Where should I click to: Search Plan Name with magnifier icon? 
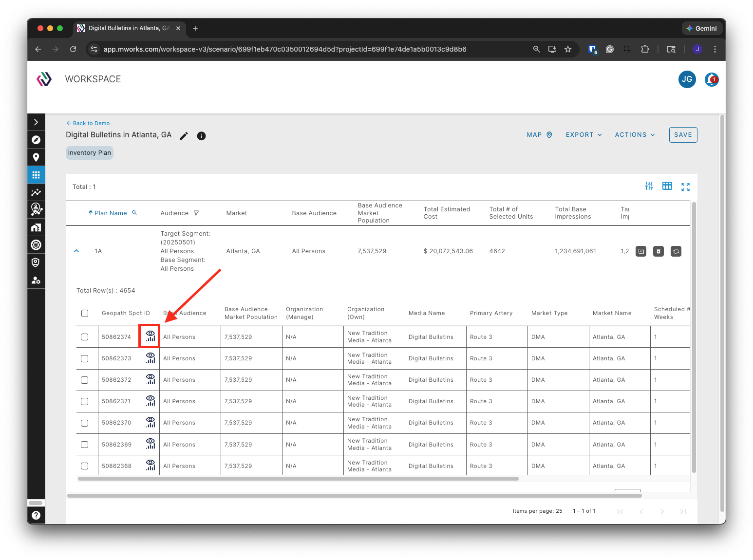pos(134,213)
